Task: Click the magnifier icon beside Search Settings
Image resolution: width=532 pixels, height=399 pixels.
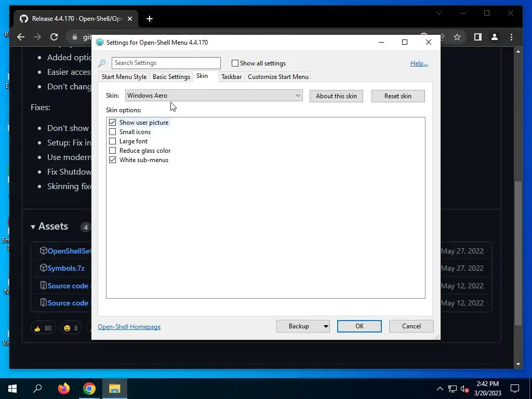Action: point(102,63)
